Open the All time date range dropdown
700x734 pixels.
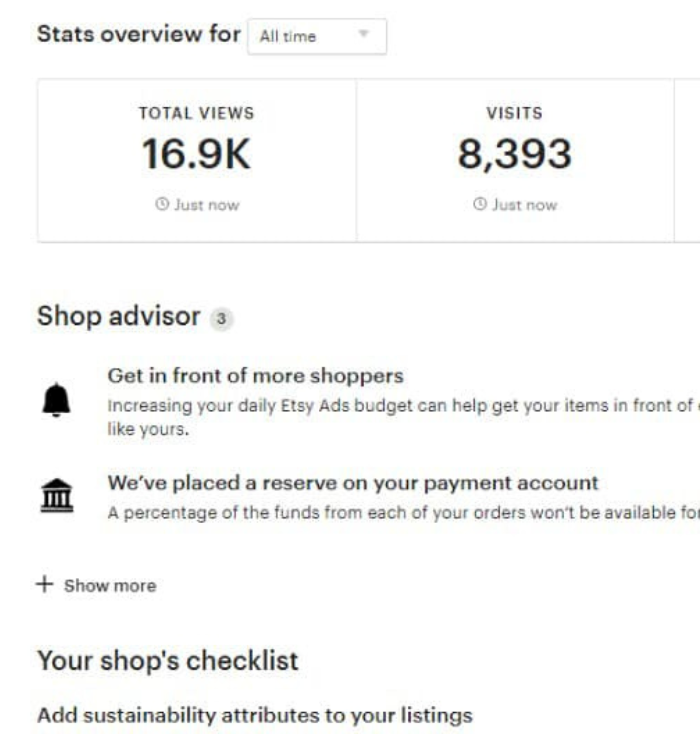pyautogui.click(x=316, y=37)
